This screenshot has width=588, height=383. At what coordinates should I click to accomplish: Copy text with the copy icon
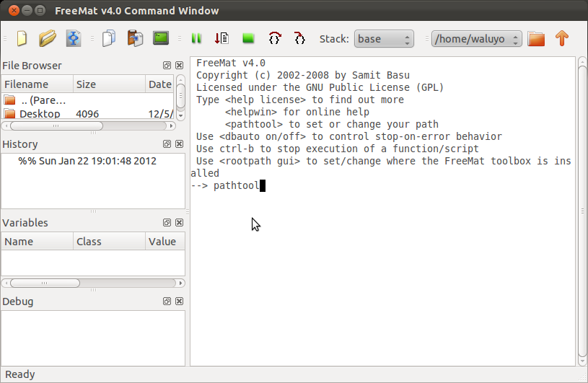click(x=109, y=38)
